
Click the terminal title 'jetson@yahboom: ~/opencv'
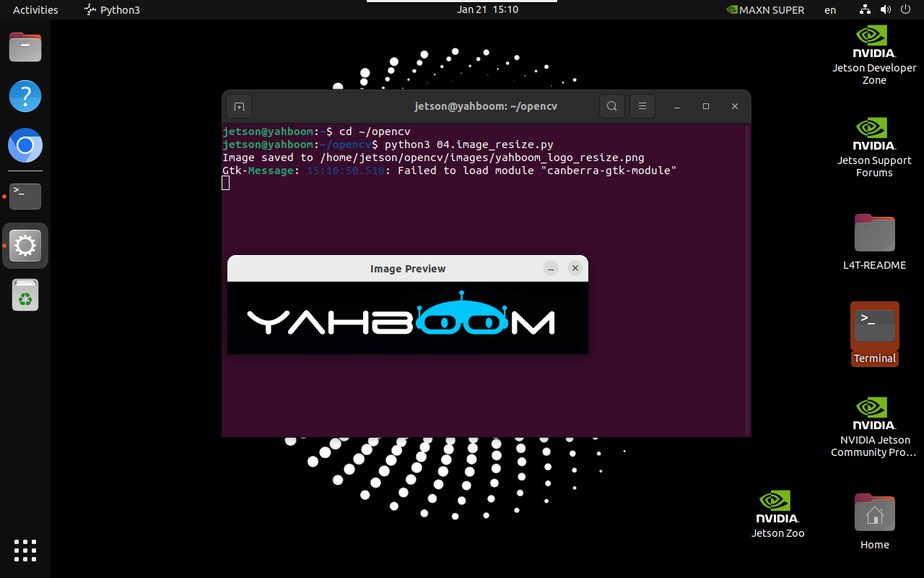pyautogui.click(x=486, y=106)
